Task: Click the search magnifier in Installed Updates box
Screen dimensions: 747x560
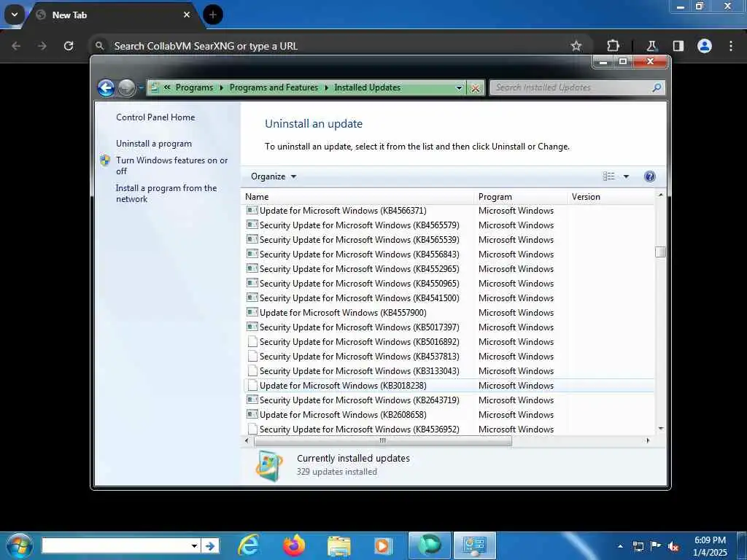Action: click(657, 87)
